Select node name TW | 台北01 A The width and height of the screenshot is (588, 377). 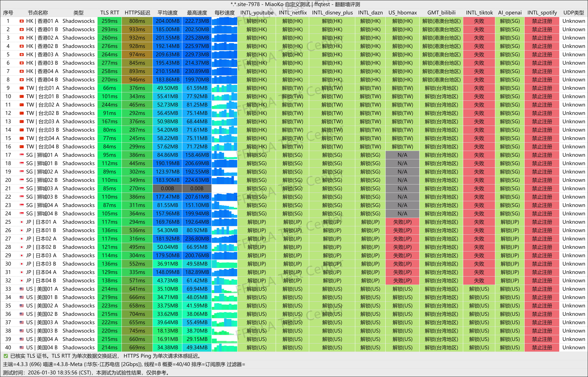43,88
